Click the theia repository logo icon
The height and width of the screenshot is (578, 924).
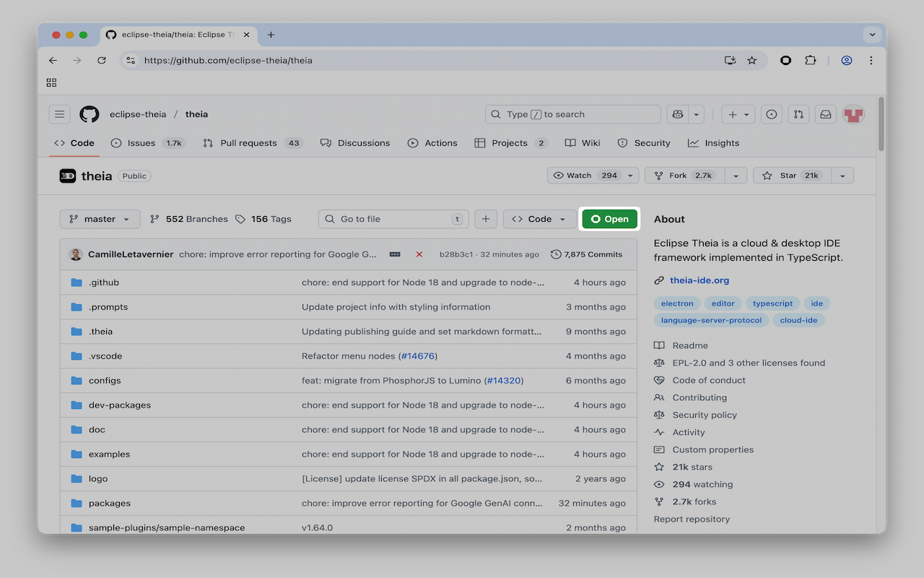click(67, 176)
